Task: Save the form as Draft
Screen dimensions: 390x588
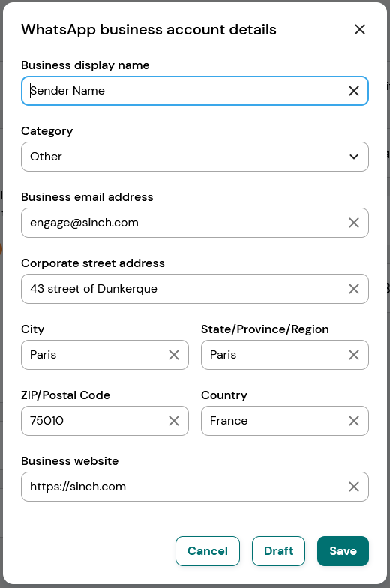Action: (278, 550)
